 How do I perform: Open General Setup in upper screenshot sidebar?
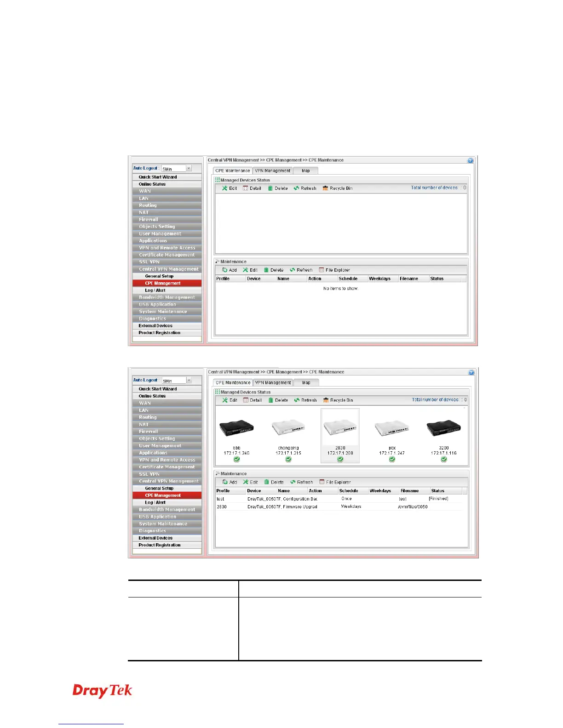pyautogui.click(x=167, y=276)
